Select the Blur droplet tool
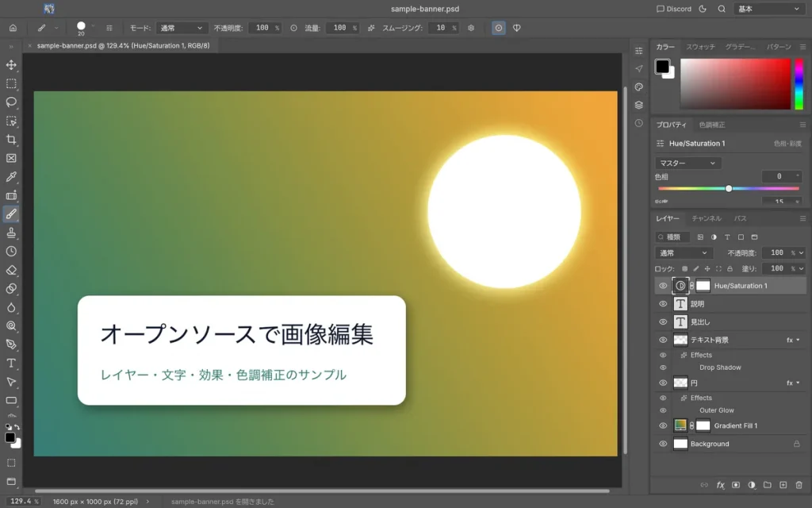Screen dimensions: 812x508 11,307
